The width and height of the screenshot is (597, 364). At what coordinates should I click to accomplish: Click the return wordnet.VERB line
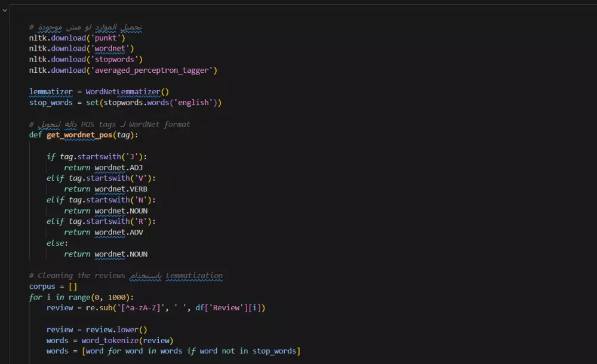[106, 189]
